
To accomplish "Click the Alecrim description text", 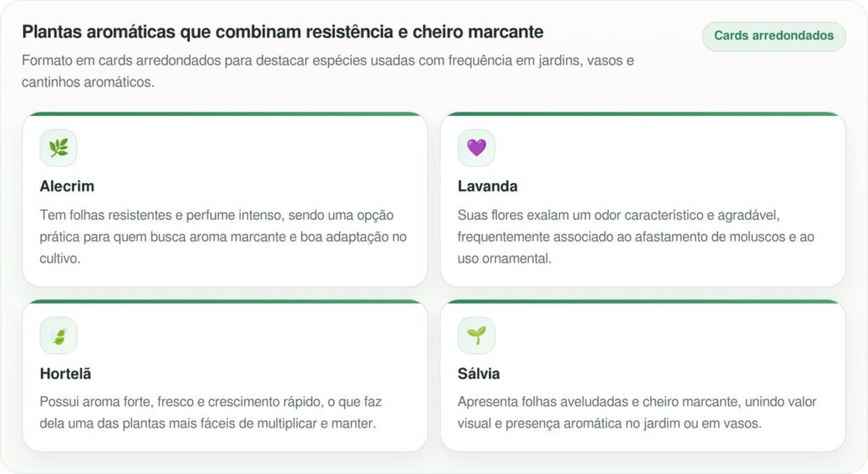I will coord(223,237).
